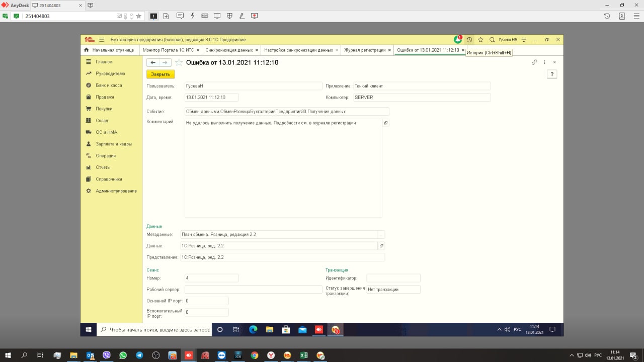Open the Данные value link icon
This screenshot has height=362, width=644.
(x=381, y=246)
